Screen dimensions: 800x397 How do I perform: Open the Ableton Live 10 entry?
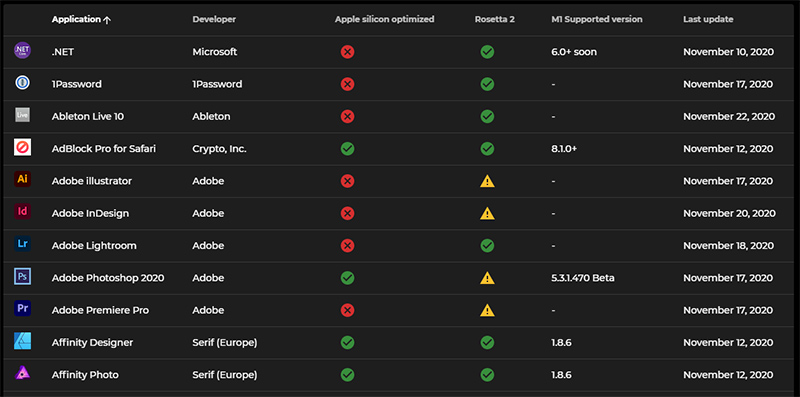tap(88, 116)
